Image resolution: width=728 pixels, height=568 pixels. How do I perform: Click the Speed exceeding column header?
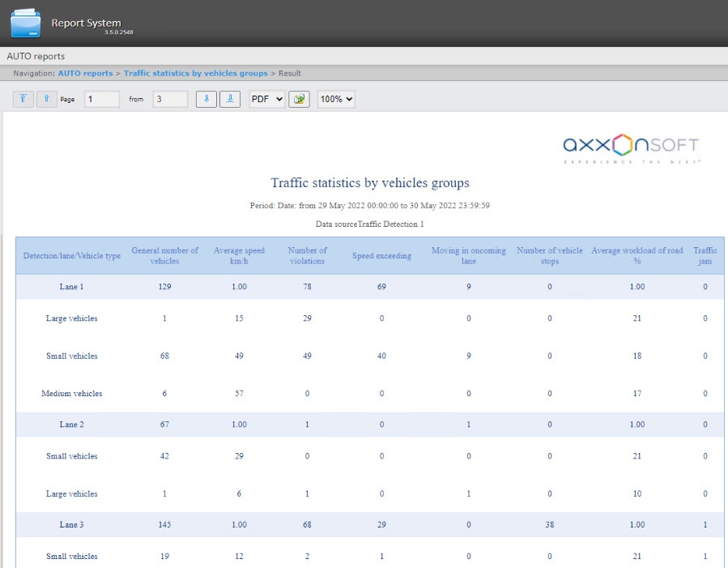[381, 256]
